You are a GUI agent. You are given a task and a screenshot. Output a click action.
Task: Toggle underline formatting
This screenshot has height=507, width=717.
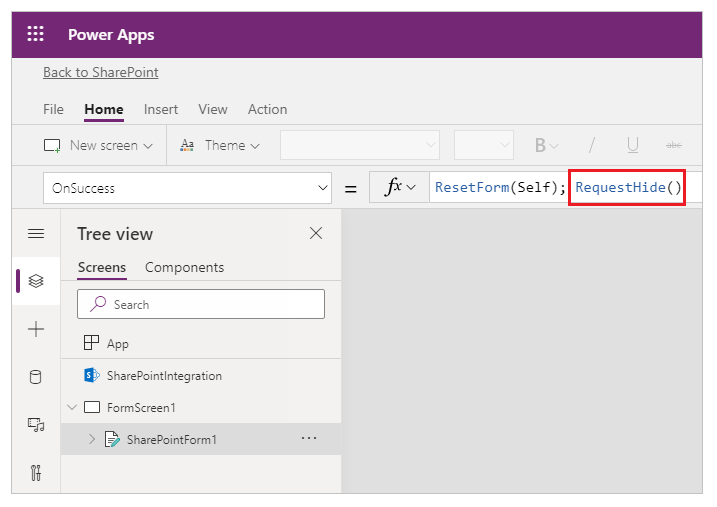tap(633, 146)
